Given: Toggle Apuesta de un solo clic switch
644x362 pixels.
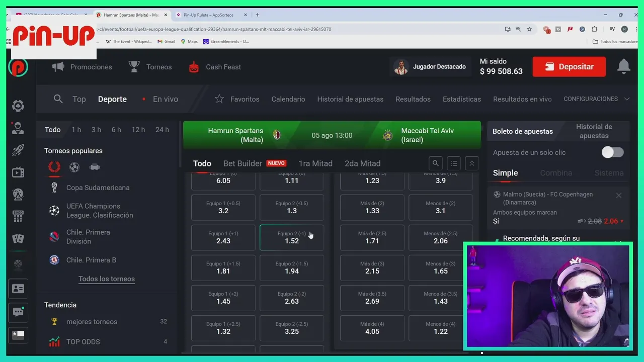Looking at the screenshot, I should tap(612, 152).
